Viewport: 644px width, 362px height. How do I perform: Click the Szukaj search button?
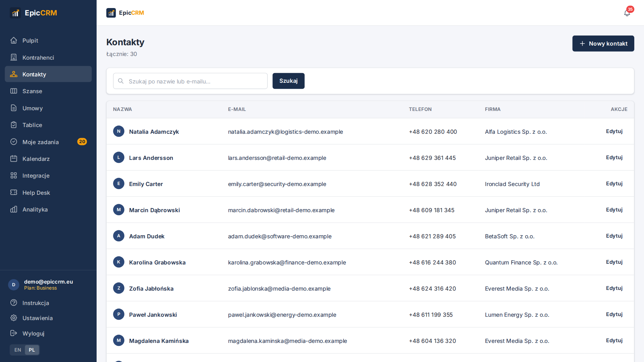coord(288,81)
